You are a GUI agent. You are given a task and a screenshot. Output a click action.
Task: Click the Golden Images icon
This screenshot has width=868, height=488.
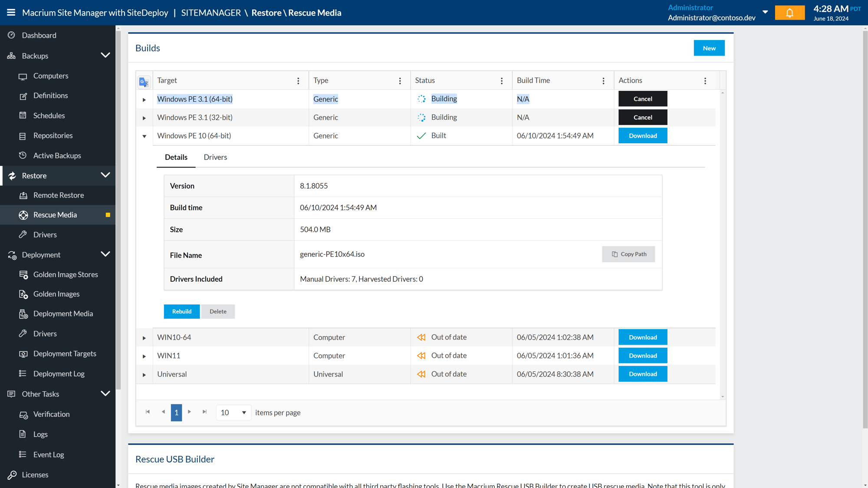[23, 294]
